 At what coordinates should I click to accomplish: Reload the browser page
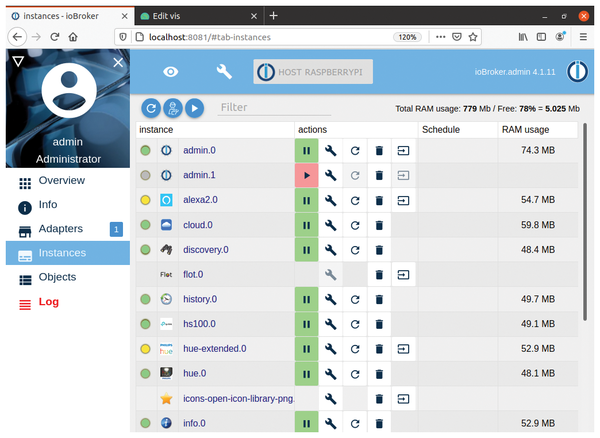[x=55, y=37]
